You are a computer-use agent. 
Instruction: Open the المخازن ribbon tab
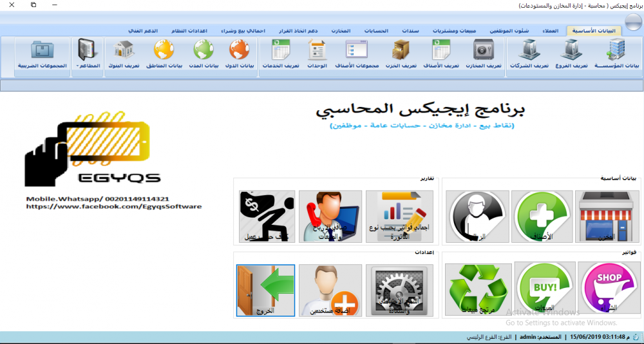click(x=341, y=31)
